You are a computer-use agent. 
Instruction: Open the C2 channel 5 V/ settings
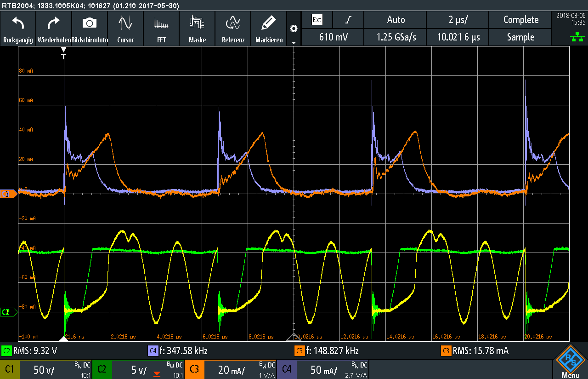click(x=138, y=369)
